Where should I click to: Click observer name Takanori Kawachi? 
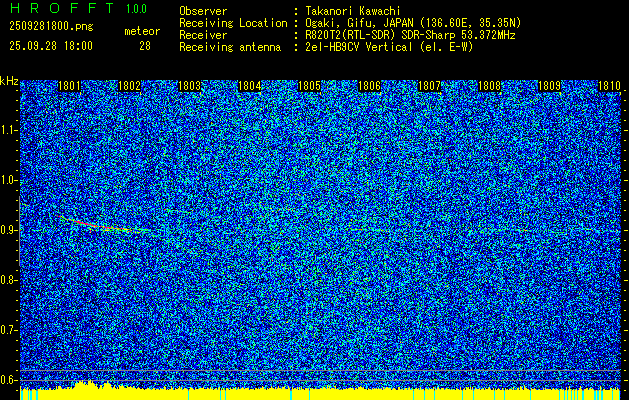click(x=353, y=11)
